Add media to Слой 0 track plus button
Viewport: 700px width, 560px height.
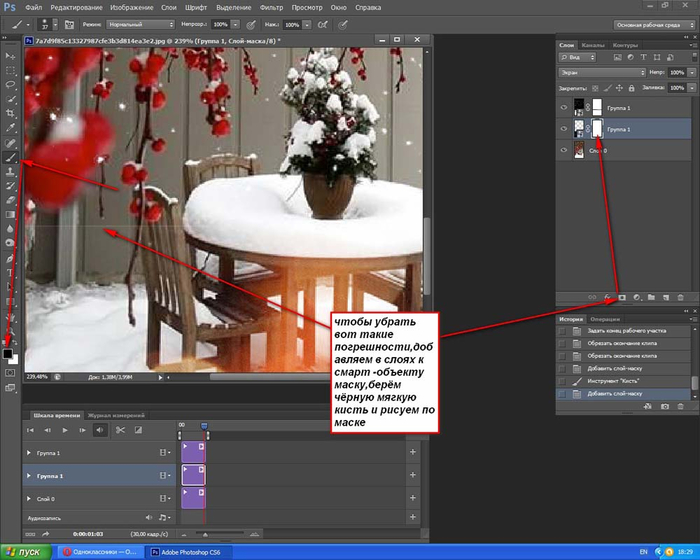[x=413, y=498]
